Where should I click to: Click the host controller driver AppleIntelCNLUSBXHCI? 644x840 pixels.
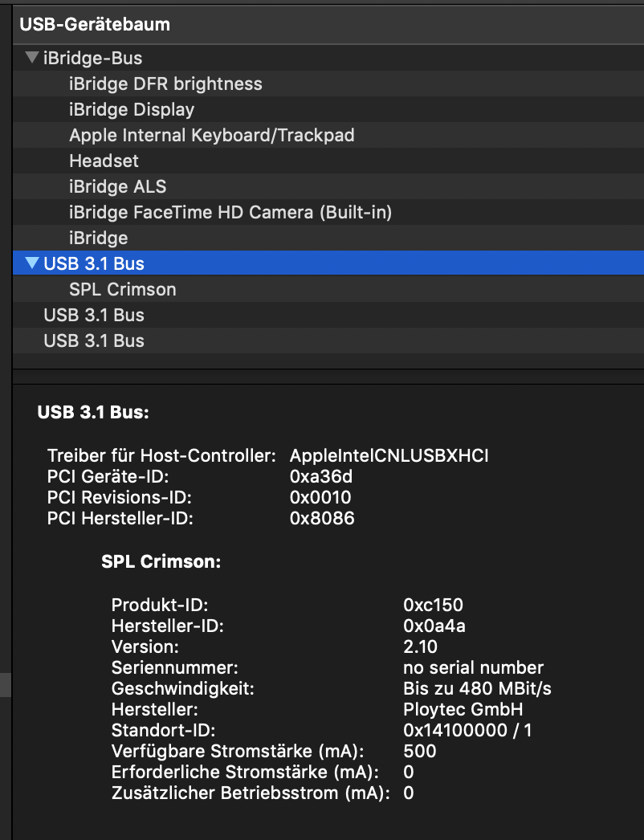[389, 456]
